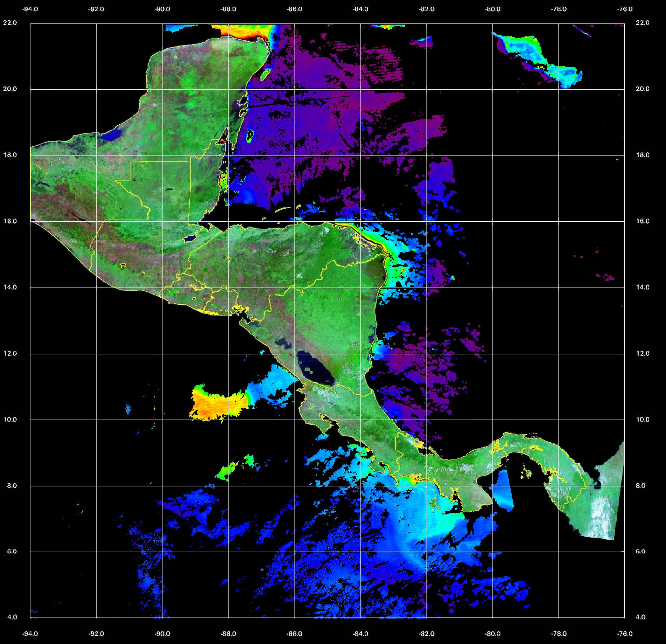
Task: Click the -90.0 label on the bottom axis
Action: [163, 633]
